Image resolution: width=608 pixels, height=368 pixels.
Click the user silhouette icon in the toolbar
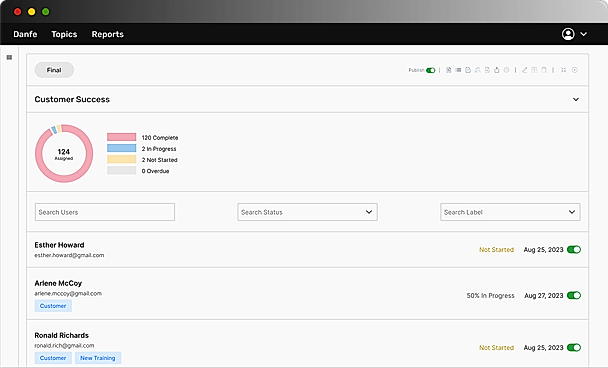[478, 70]
